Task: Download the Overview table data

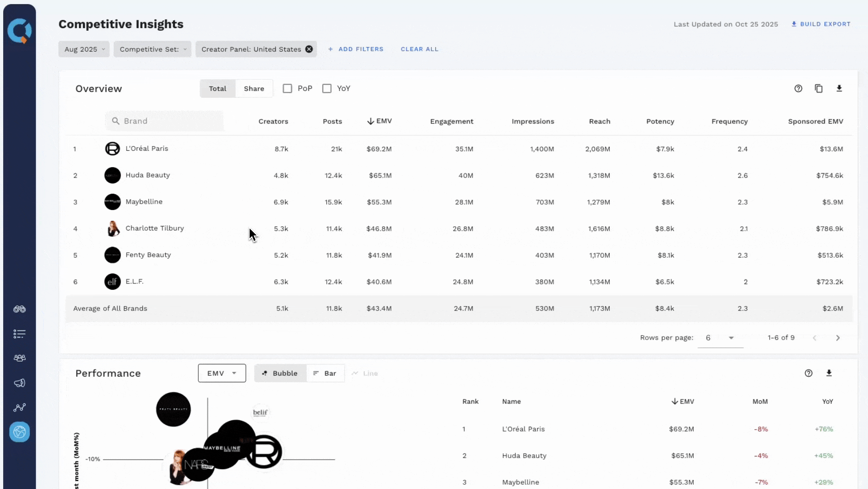Action: point(840,88)
